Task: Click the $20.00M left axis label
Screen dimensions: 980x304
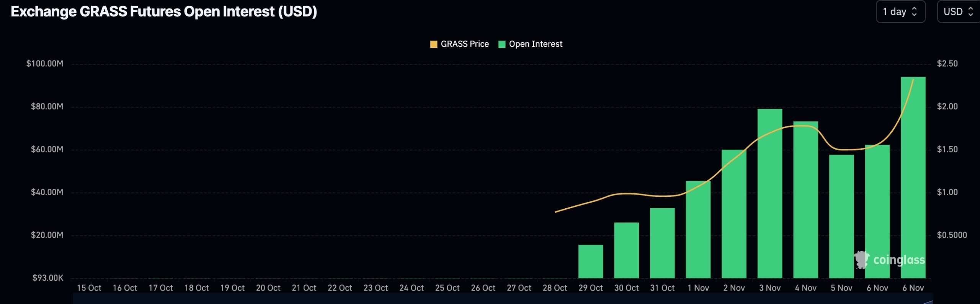Action: pyautogui.click(x=47, y=235)
